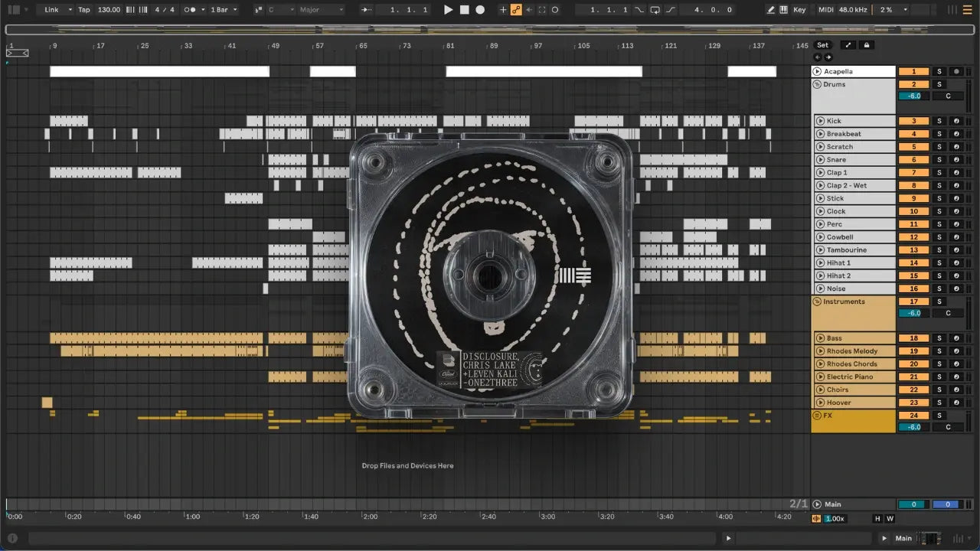Toggle Follow playback
980x551 pixels.
point(367,10)
